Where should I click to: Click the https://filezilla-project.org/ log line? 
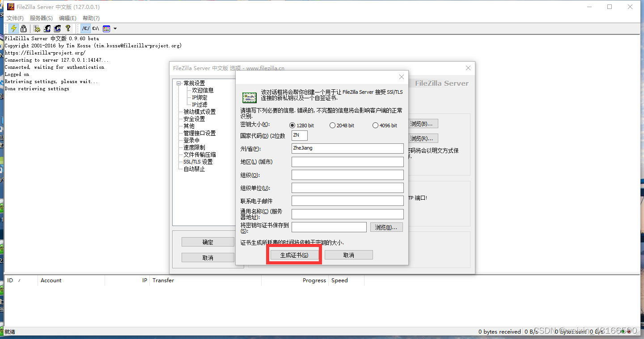tap(45, 53)
